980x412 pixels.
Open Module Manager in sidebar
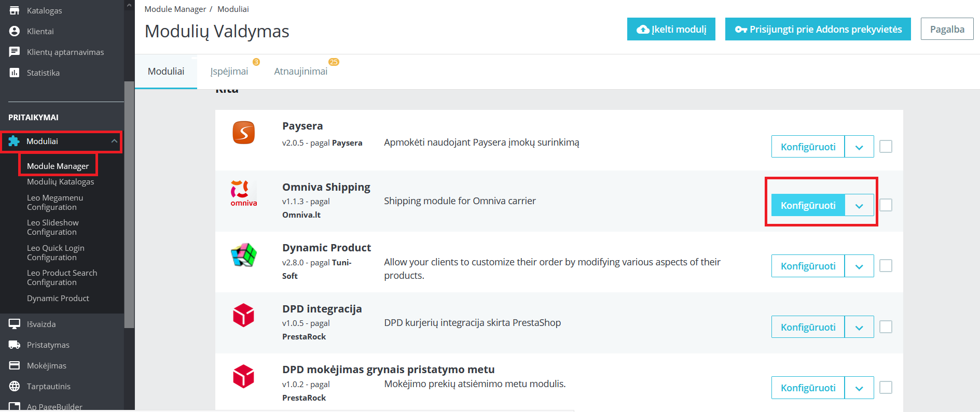pyautogui.click(x=58, y=166)
